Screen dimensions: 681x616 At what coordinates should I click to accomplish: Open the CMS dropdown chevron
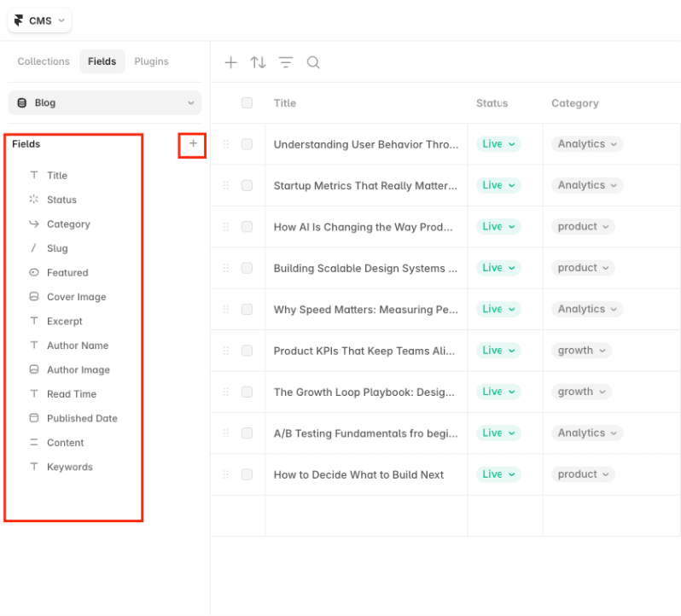(x=61, y=20)
